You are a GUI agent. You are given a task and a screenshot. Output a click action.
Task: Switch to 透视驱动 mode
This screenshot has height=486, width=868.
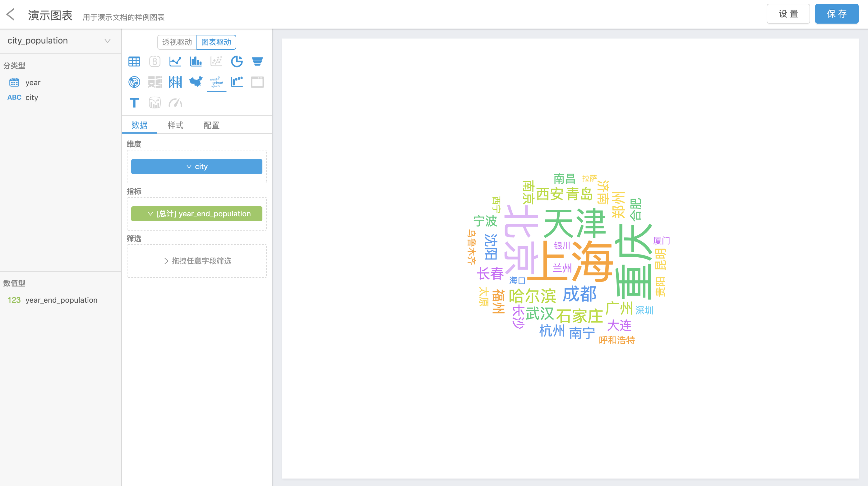click(177, 42)
